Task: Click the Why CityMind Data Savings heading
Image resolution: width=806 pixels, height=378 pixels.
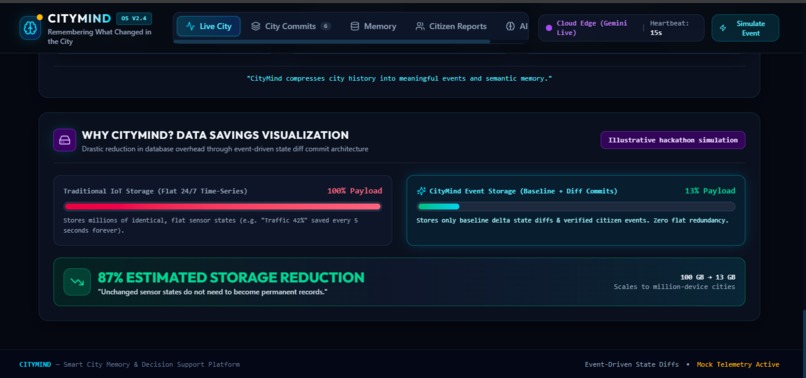Action: [x=215, y=135]
